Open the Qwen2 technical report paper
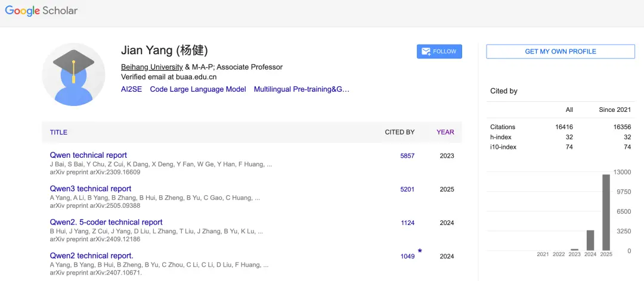644x281 pixels. 92,256
